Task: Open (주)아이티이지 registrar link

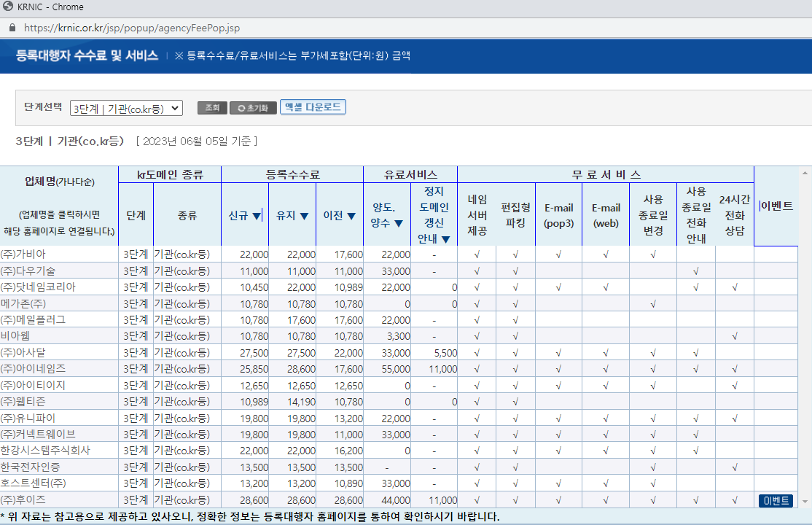Action: pos(33,386)
